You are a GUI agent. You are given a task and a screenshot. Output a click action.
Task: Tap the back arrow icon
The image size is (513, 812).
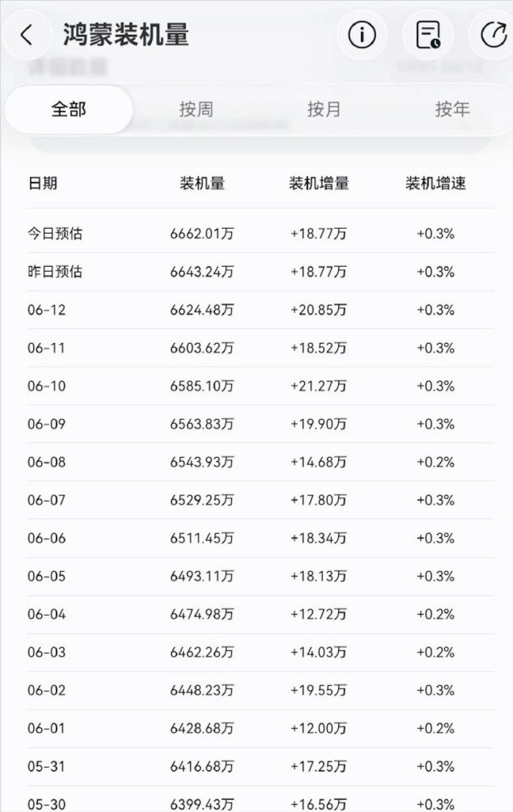click(x=26, y=35)
